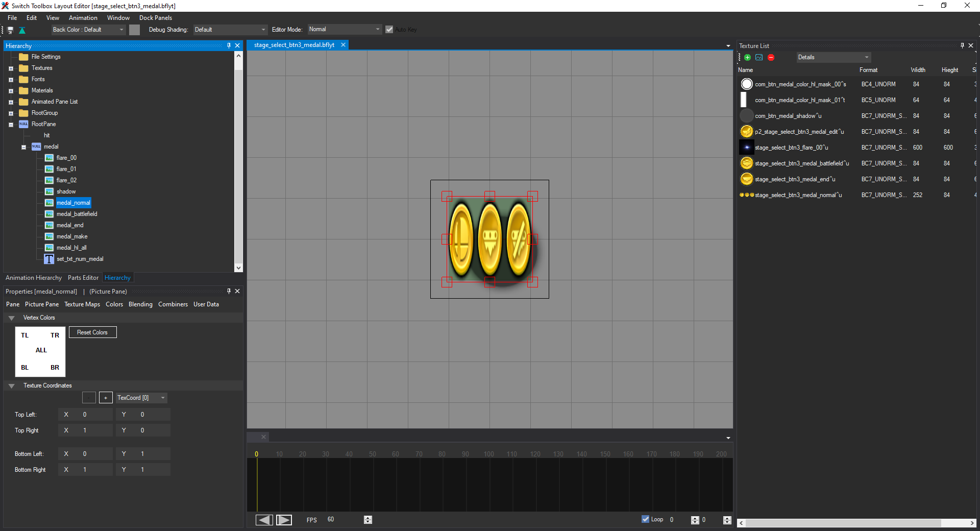The height and width of the screenshot is (531, 980).
Task: Open the Editor Mode dropdown
Action: click(345, 30)
